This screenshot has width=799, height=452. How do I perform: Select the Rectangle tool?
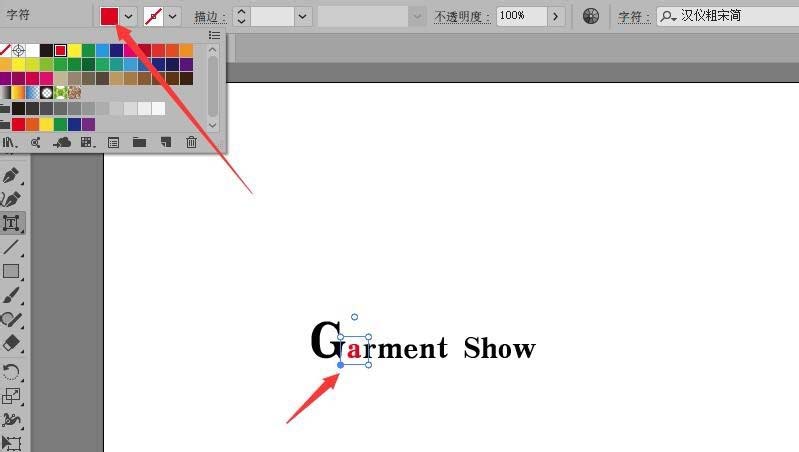11,271
